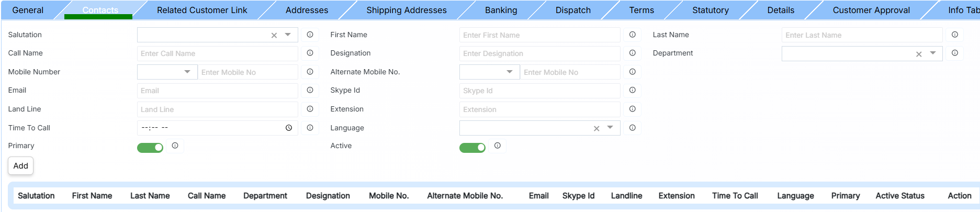Clear the Language selection with the X

tap(596, 128)
